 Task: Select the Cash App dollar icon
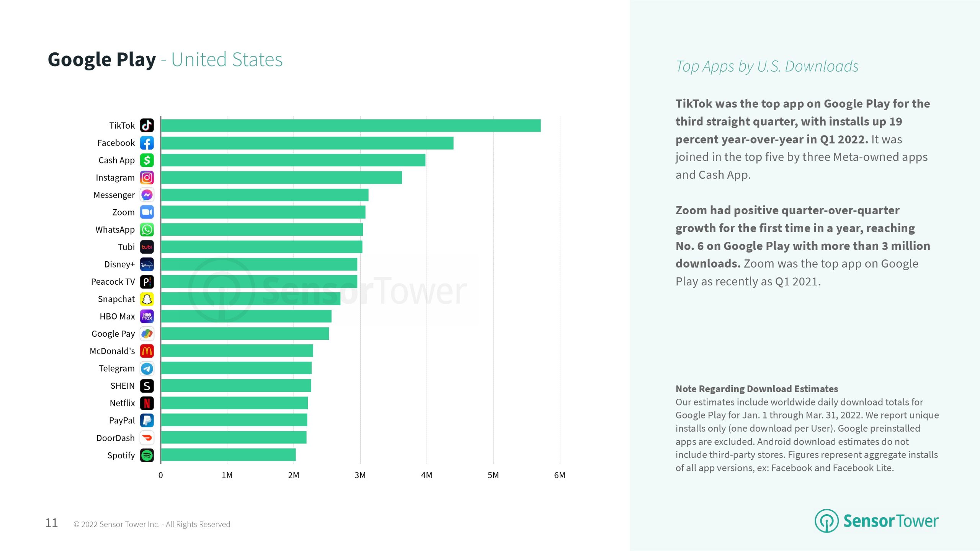coord(147,160)
